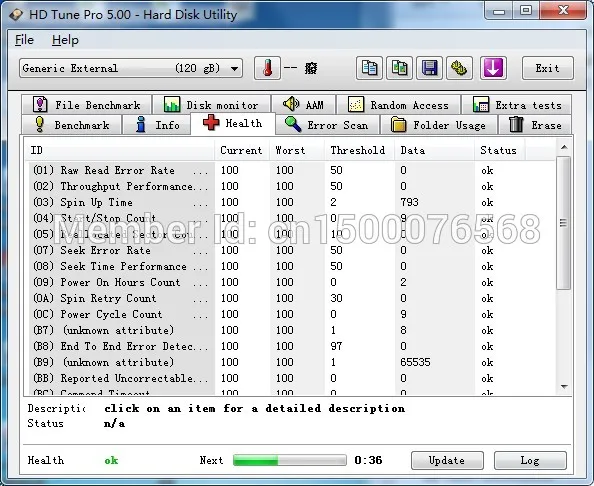
Task: Select the Seek Time Performance row
Action: (x=291, y=266)
